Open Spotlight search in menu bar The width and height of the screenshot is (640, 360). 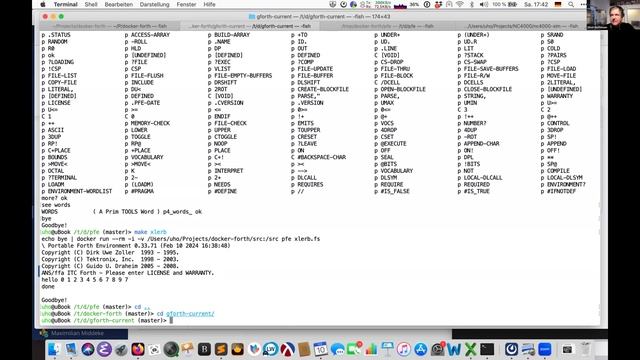(x=571, y=4)
